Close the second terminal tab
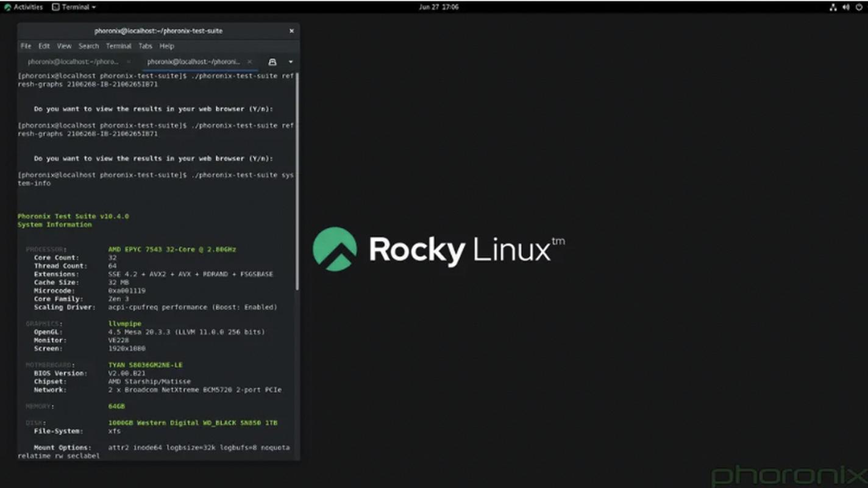This screenshot has height=488, width=868. (249, 62)
